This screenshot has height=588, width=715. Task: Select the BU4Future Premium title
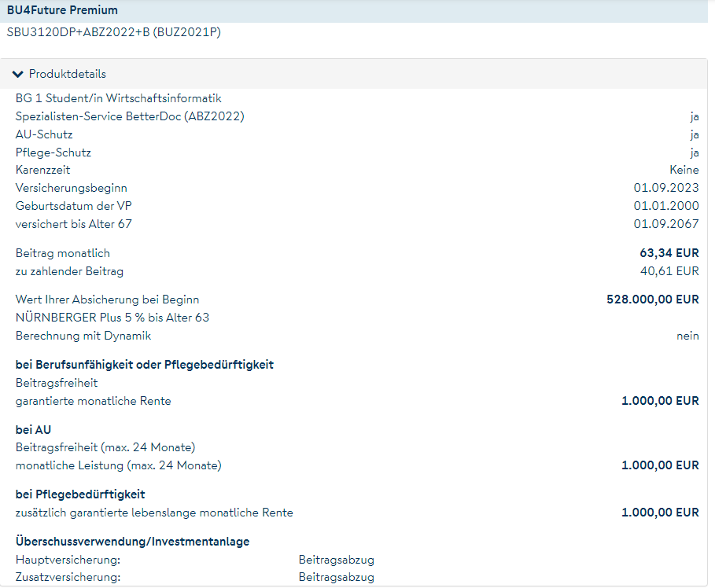click(x=62, y=11)
